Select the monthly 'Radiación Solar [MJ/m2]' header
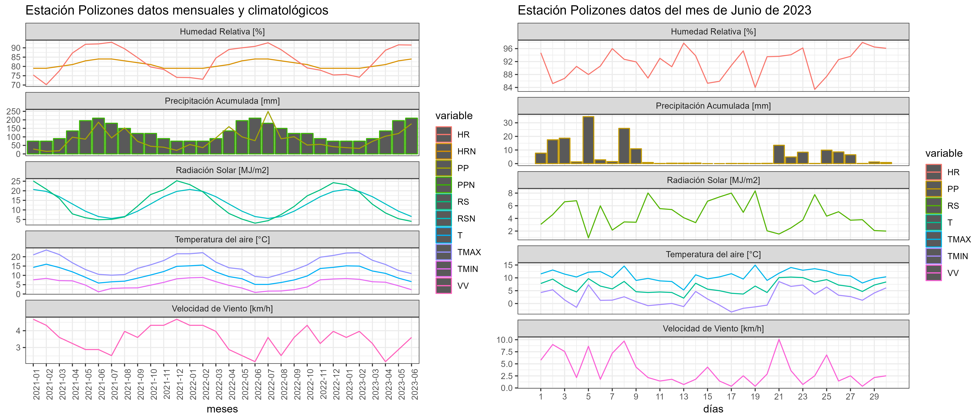Image resolution: width=980 pixels, height=420 pixels. [222, 170]
